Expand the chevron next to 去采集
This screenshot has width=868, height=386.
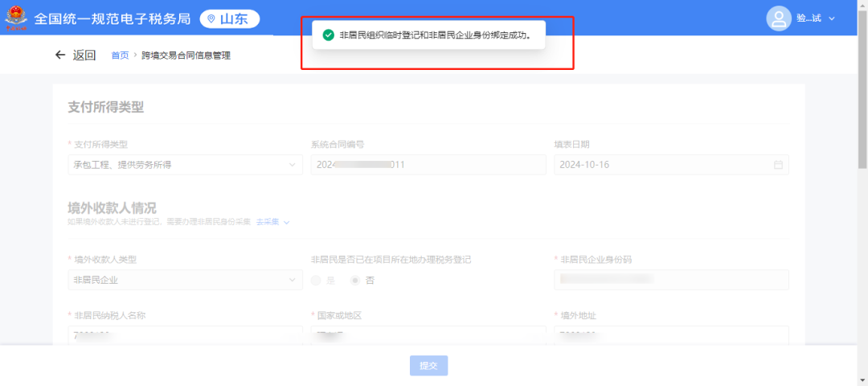[286, 222]
